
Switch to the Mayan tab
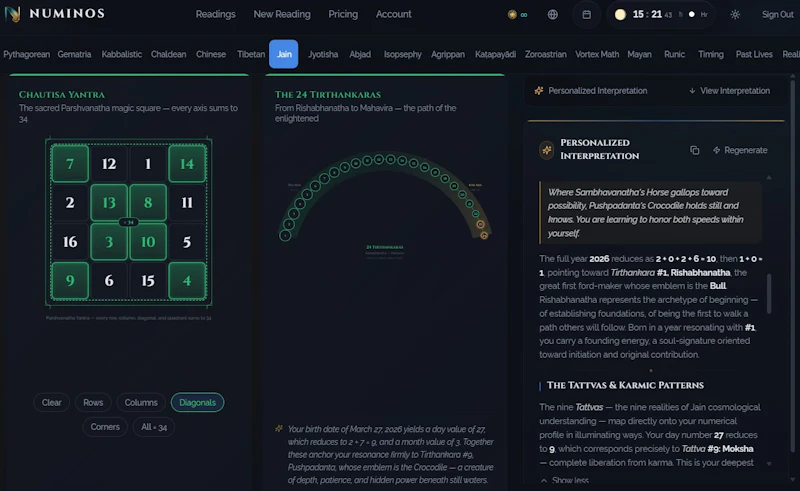(639, 54)
